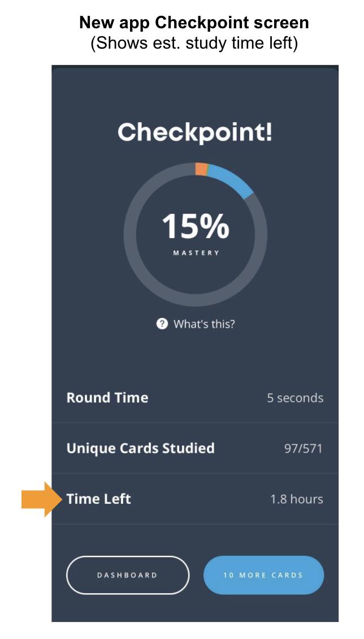Click the 5 seconds round time value
This screenshot has height=639, width=364.
click(294, 398)
